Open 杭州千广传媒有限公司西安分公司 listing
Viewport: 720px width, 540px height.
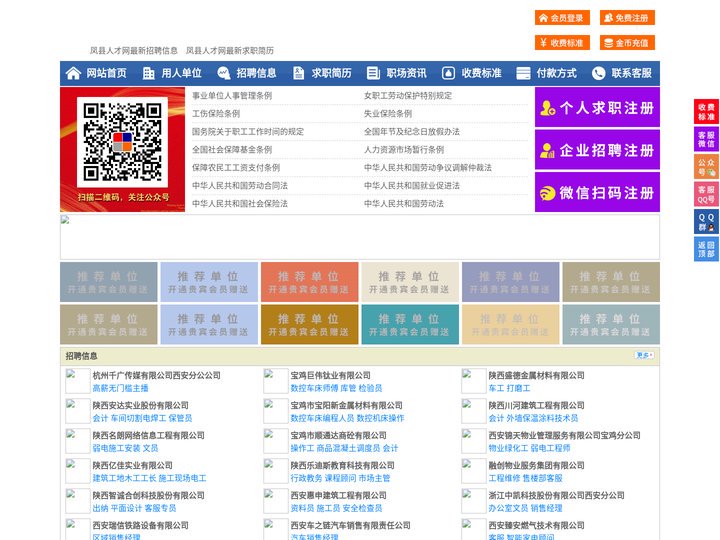(157, 375)
